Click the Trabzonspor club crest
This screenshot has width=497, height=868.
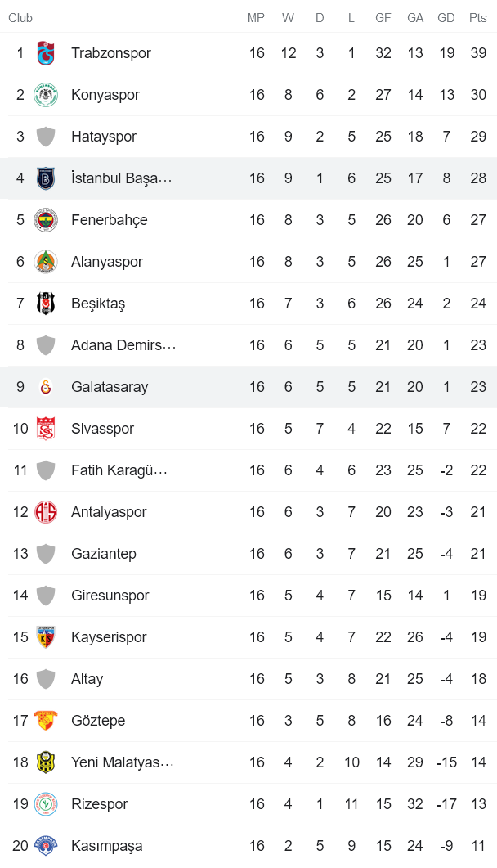[x=47, y=52]
